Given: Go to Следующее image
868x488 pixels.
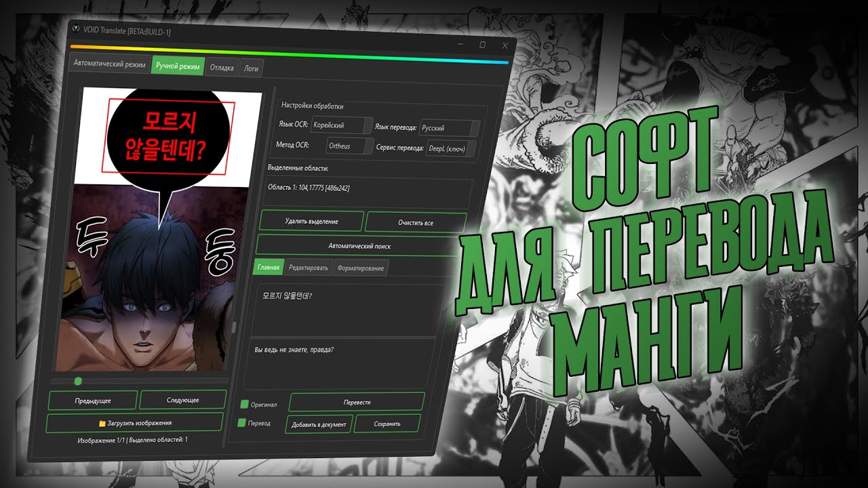Looking at the screenshot, I should coord(182,400).
